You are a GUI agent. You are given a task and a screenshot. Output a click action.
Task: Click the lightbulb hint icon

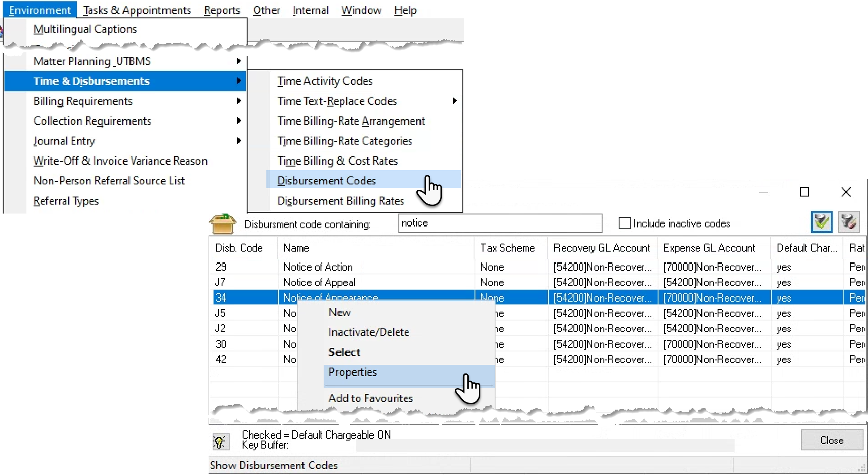pyautogui.click(x=221, y=441)
